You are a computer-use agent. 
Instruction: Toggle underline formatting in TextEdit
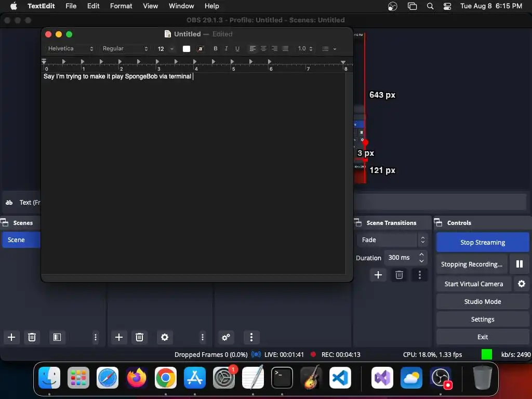(x=237, y=48)
